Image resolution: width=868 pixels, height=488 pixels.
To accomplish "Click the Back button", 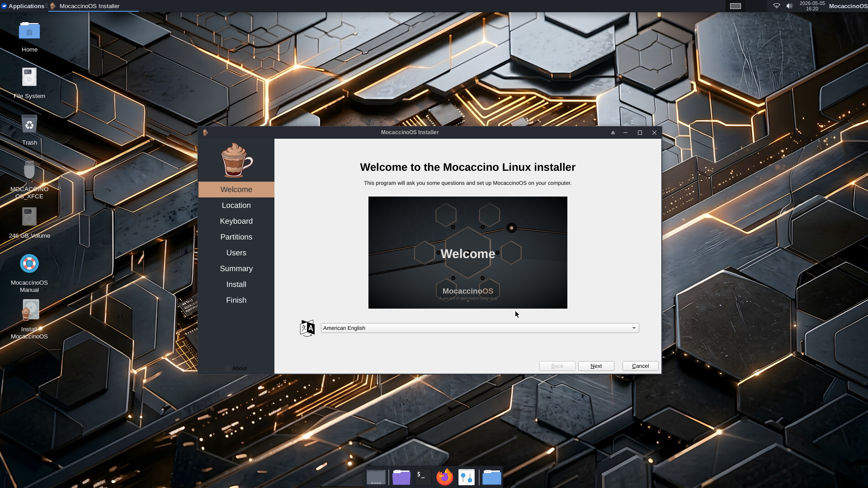I will pyautogui.click(x=557, y=366).
